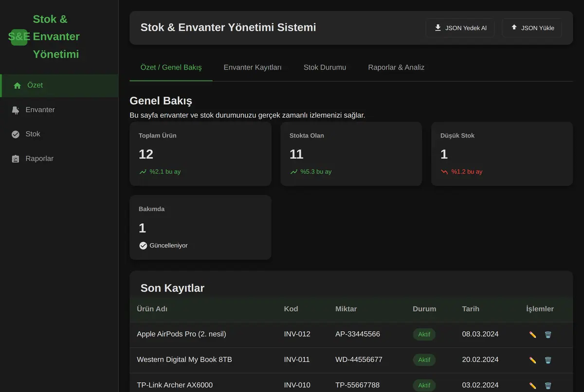Click the Stokta Olan summary card

coord(351,154)
